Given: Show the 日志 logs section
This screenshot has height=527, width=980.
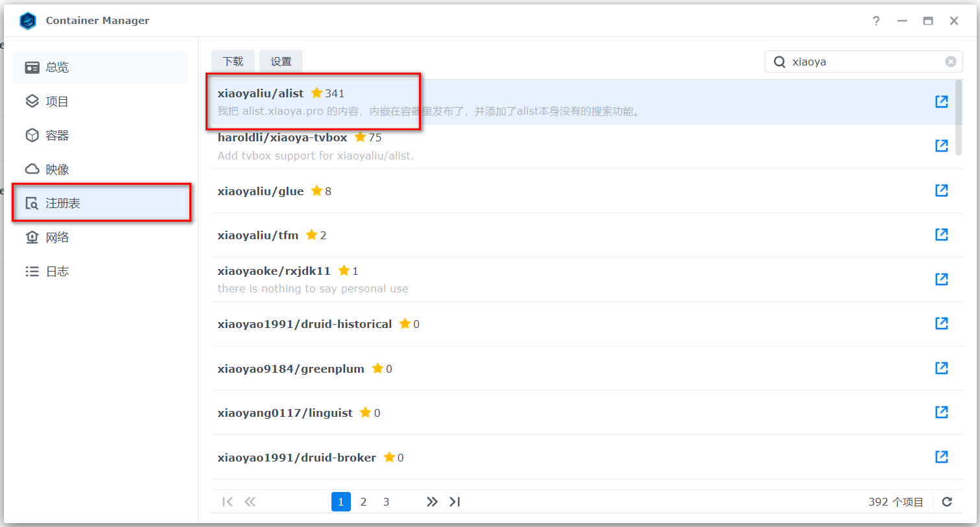Looking at the screenshot, I should pyautogui.click(x=57, y=272).
